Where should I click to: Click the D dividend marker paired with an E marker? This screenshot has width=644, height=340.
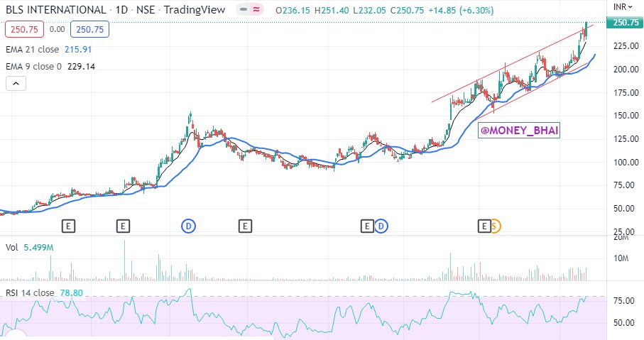381,226
